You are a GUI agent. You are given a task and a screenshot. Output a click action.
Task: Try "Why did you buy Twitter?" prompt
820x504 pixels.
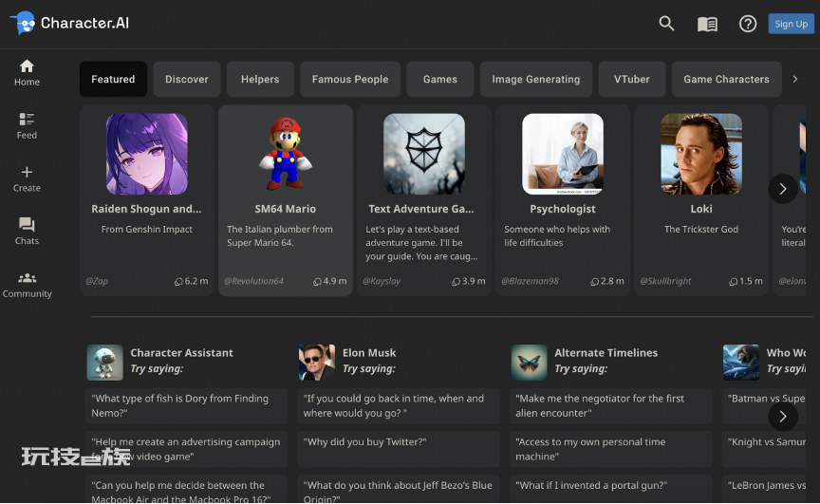coord(399,449)
